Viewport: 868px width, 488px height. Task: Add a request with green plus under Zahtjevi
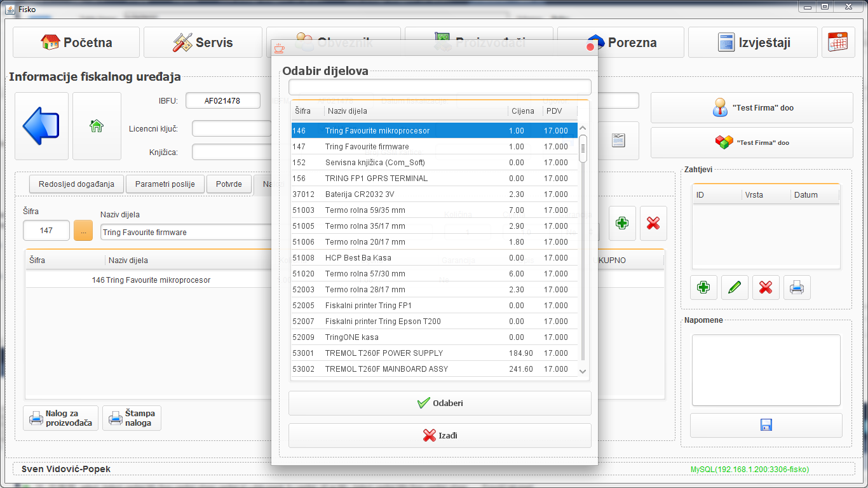pyautogui.click(x=703, y=288)
